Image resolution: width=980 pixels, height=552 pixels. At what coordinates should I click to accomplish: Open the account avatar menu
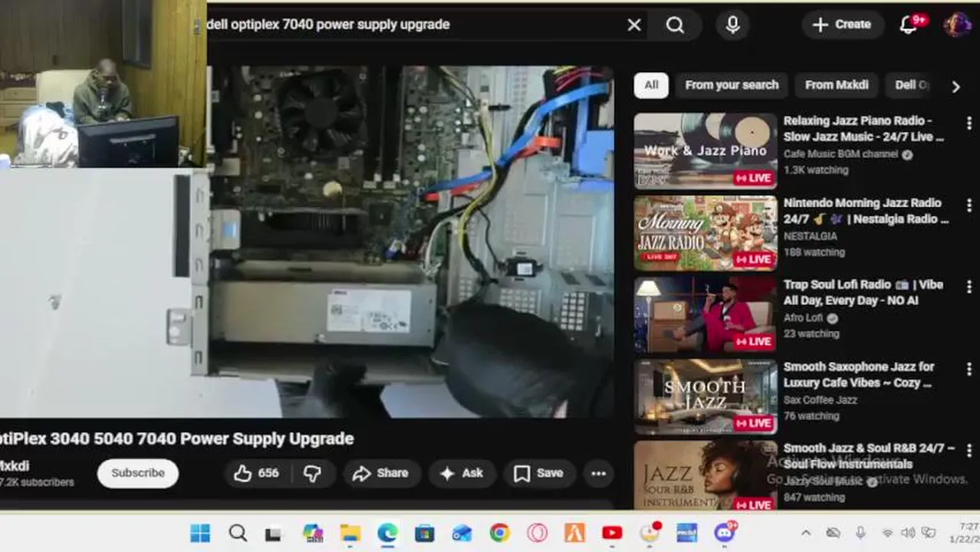(x=957, y=25)
